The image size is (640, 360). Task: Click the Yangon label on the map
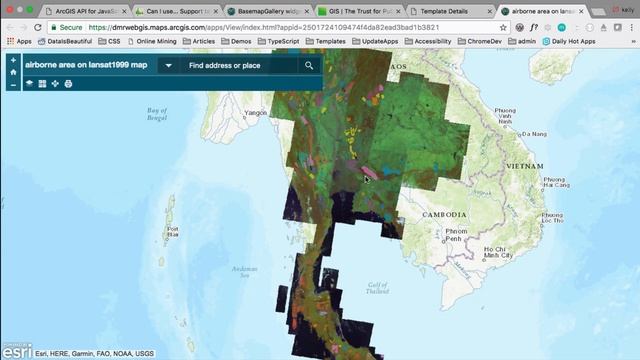tap(256, 113)
